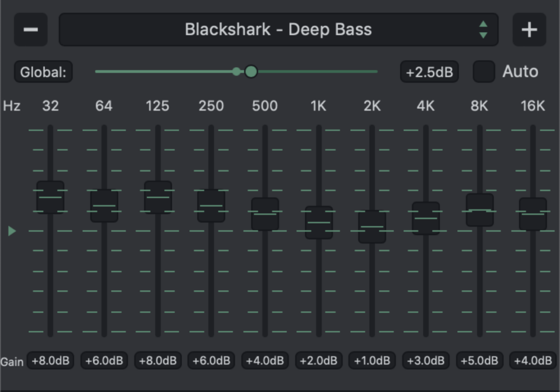Click the +8.0dB gain field for 32 Hz
This screenshot has height=392, width=560.
pos(50,361)
